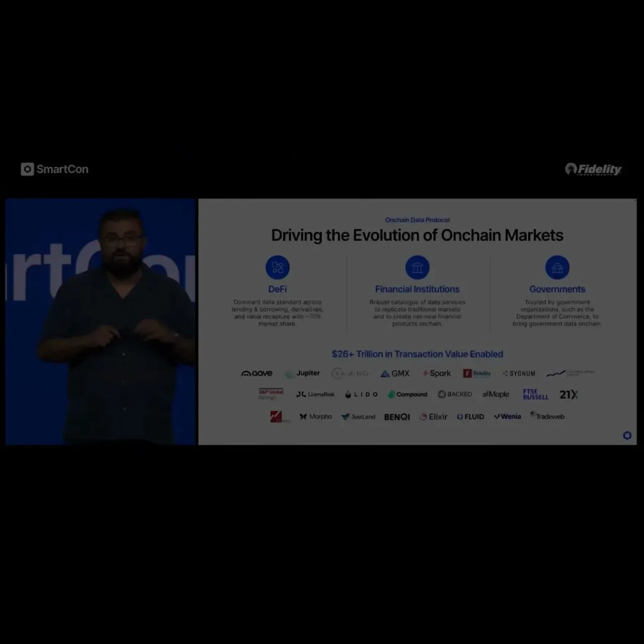Click the Elixir logo
The width and height of the screenshot is (644, 644).
point(433,417)
